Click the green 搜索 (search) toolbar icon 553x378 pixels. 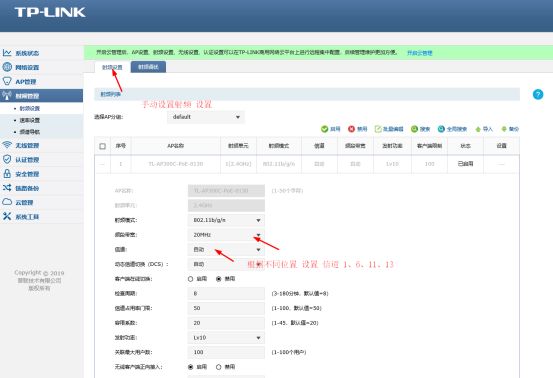pos(414,129)
